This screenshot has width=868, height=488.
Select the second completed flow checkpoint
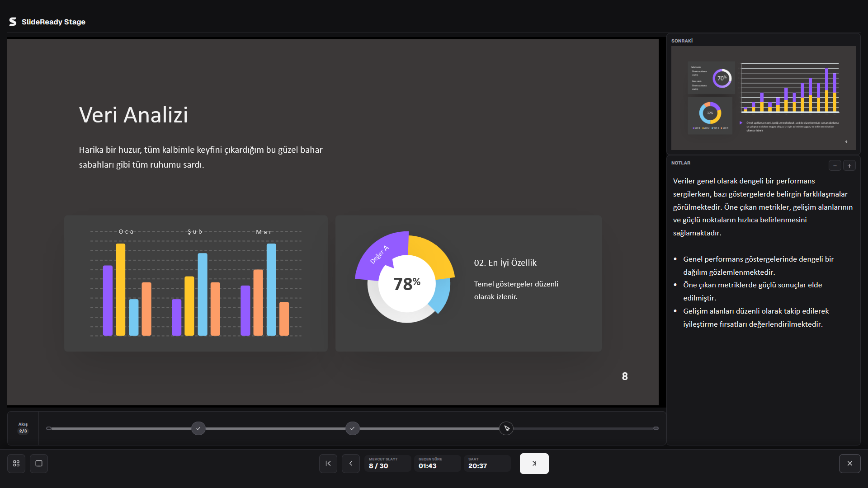(x=353, y=428)
